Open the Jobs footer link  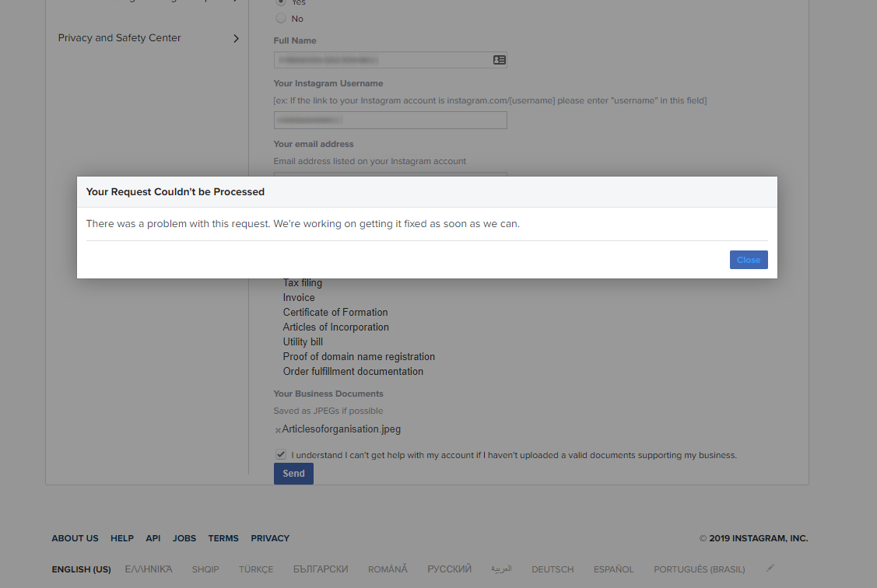click(184, 538)
